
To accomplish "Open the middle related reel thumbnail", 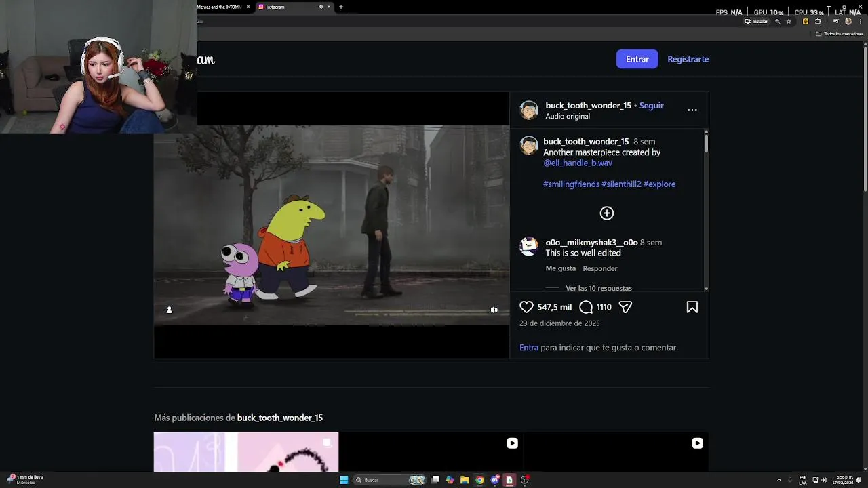I will click(x=431, y=452).
